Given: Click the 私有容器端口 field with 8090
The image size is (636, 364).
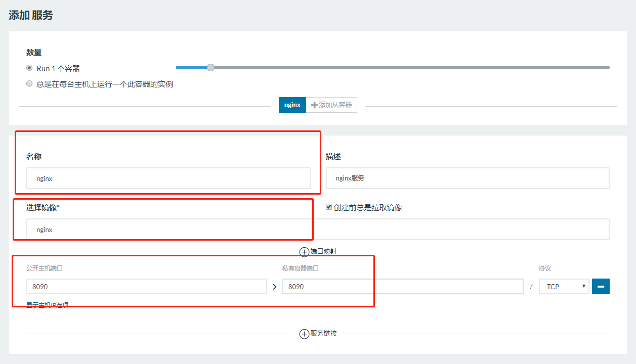Looking at the screenshot, I should (x=403, y=287).
